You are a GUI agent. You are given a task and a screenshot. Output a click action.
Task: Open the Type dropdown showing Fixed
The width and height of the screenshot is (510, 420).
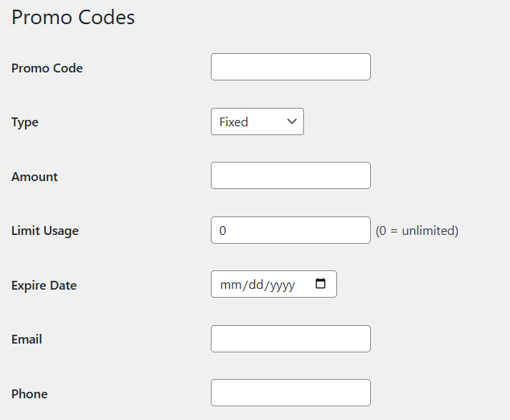[x=257, y=121]
